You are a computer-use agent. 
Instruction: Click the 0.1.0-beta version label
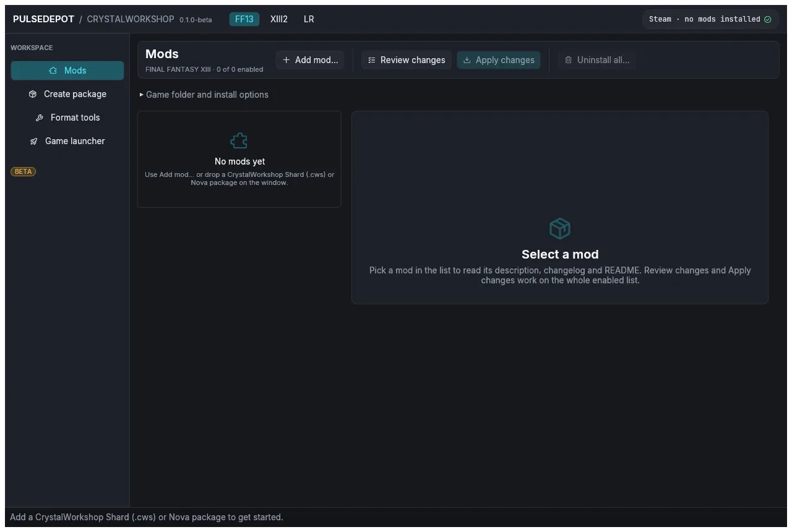196,20
